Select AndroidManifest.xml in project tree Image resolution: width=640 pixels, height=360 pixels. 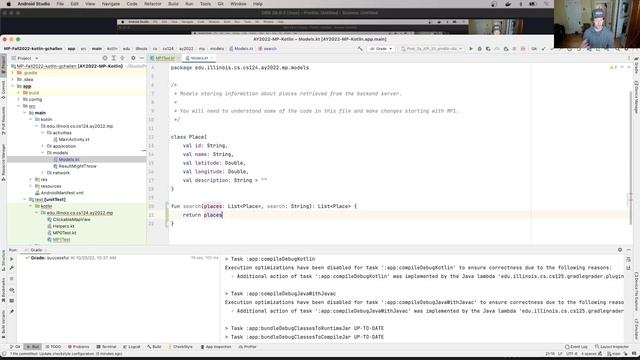point(62,193)
